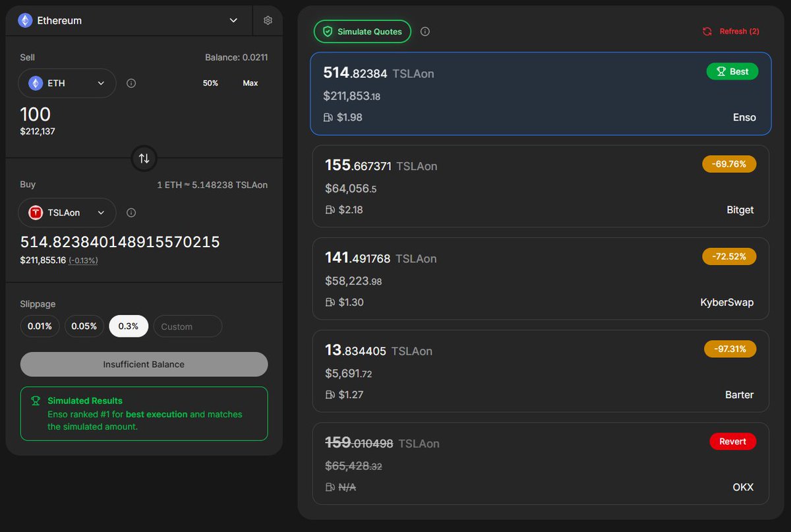Select the Max balance button
The image size is (791, 532).
pyautogui.click(x=250, y=83)
